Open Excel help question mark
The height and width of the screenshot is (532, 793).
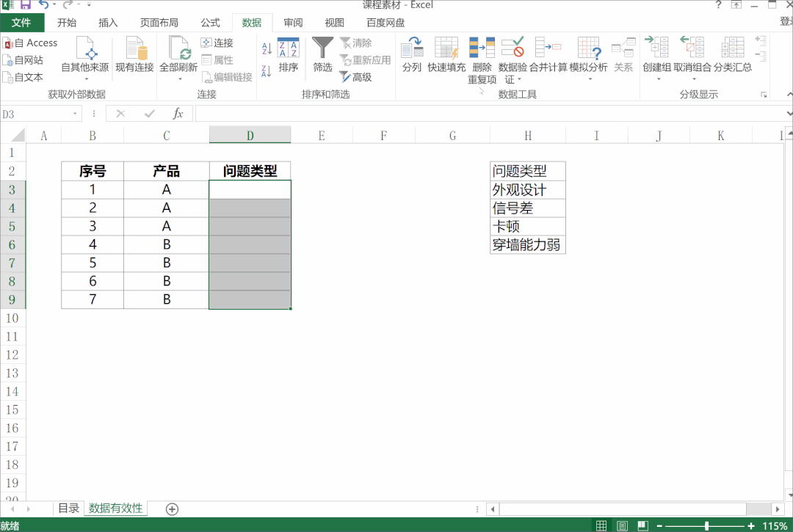(719, 5)
